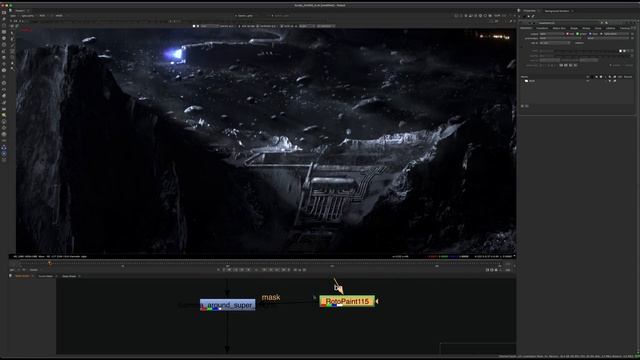The height and width of the screenshot is (360, 640).
Task: Open the Motion Blur tab in RotoPaint properties
Action: click(x=559, y=28)
